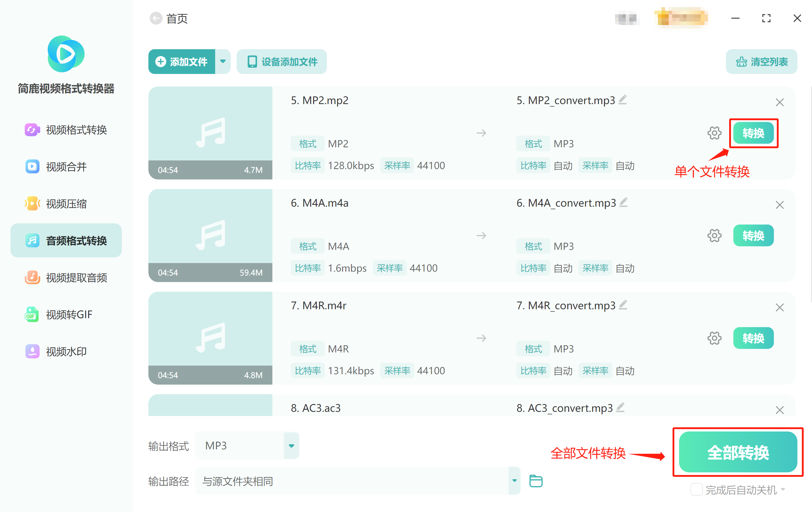Click 清空列表 to clear the list
The height and width of the screenshot is (512, 812).
click(x=761, y=62)
